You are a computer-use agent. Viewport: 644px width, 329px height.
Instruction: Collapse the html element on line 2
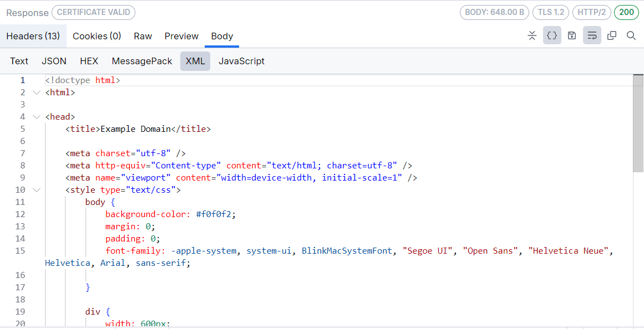point(36,92)
